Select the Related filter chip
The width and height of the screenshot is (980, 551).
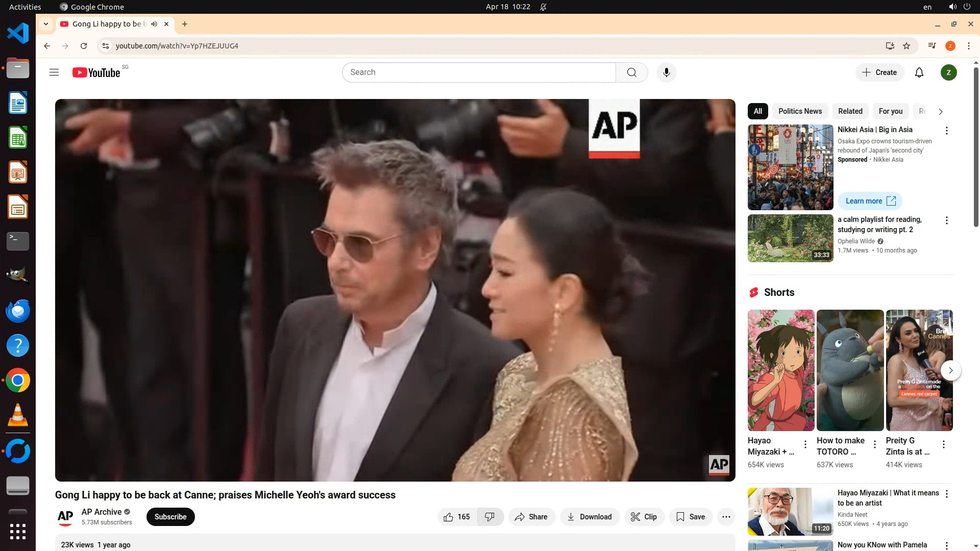[850, 111]
